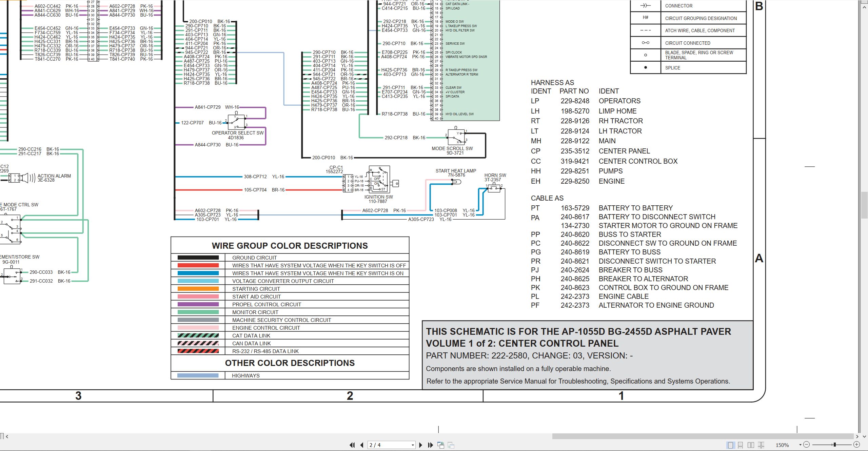This screenshot has width=868, height=451.
Task: Click the ALTERNATOR TO ENGINE GROUND entry
Action: 656,305
